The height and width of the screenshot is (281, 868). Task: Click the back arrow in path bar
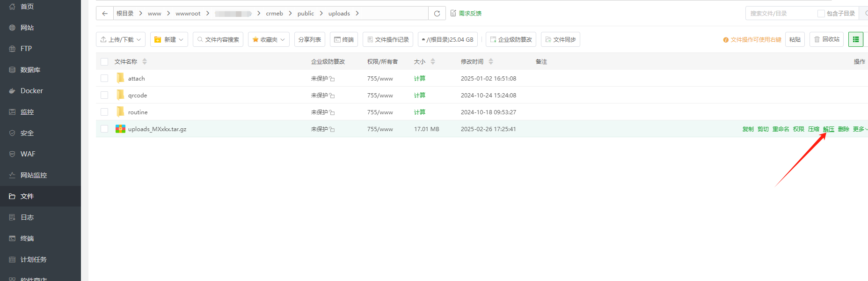click(105, 14)
